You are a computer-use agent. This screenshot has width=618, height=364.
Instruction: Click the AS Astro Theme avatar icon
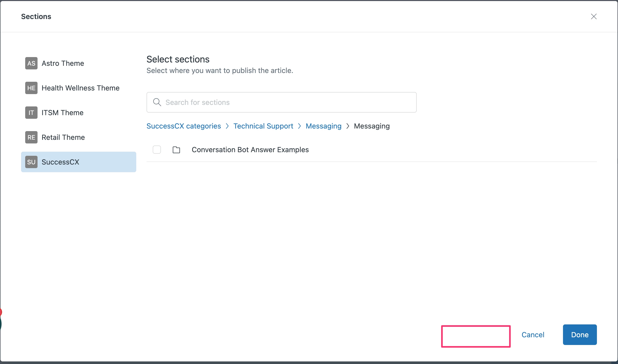[x=31, y=63]
